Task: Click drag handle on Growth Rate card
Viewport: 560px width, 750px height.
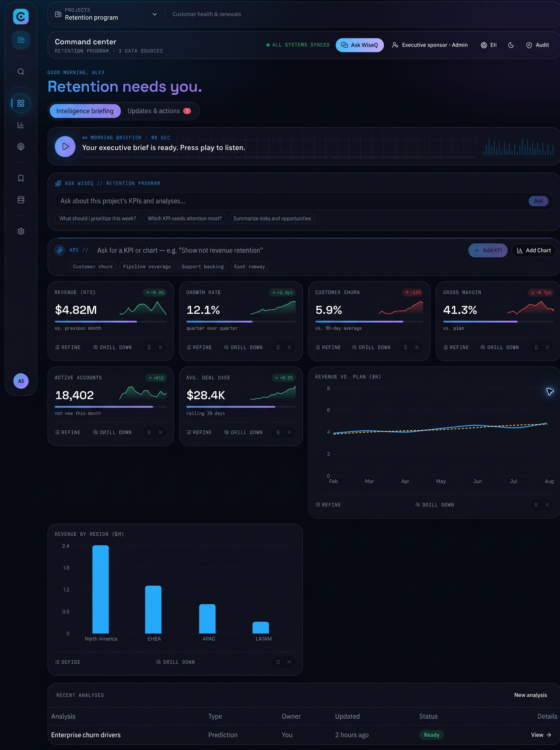Action: click(278, 347)
